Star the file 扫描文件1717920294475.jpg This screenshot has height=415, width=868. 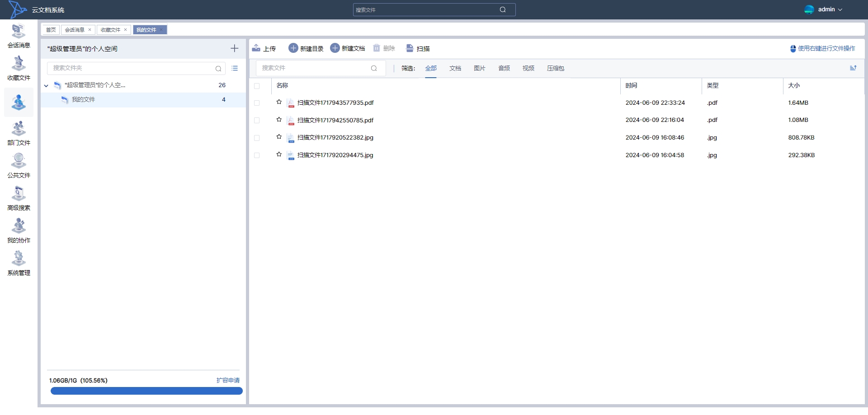coord(279,154)
